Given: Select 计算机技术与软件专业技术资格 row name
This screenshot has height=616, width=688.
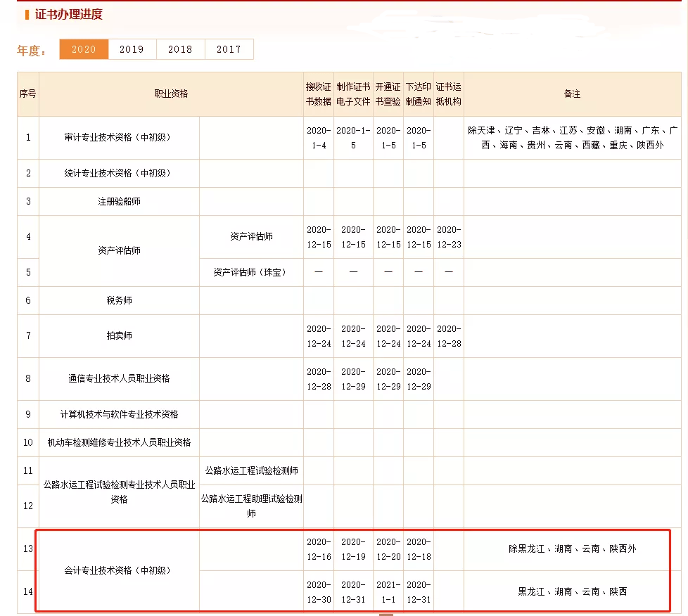Looking at the screenshot, I should 119,415.
